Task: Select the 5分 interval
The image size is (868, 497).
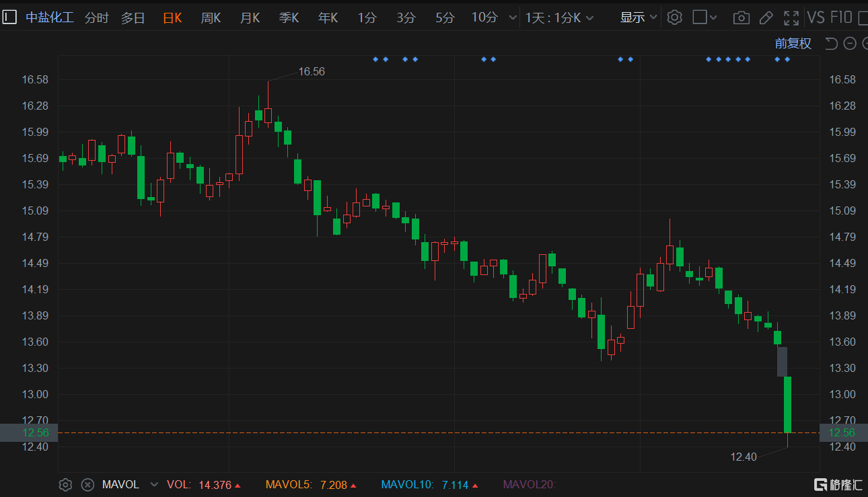Action: 445,18
